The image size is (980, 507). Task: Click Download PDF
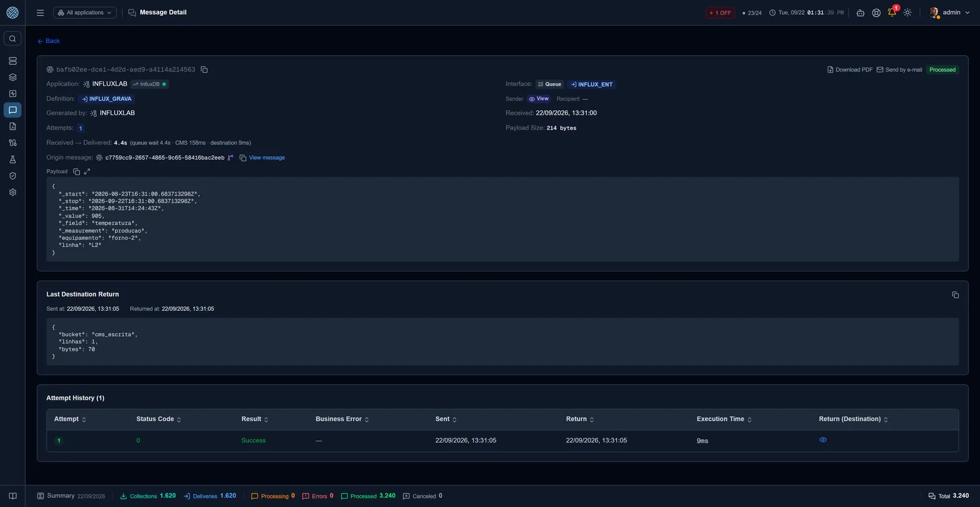[850, 70]
